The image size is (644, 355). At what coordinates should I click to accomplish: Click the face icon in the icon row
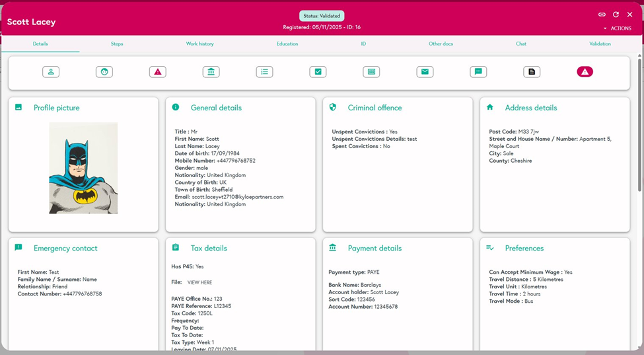click(104, 72)
